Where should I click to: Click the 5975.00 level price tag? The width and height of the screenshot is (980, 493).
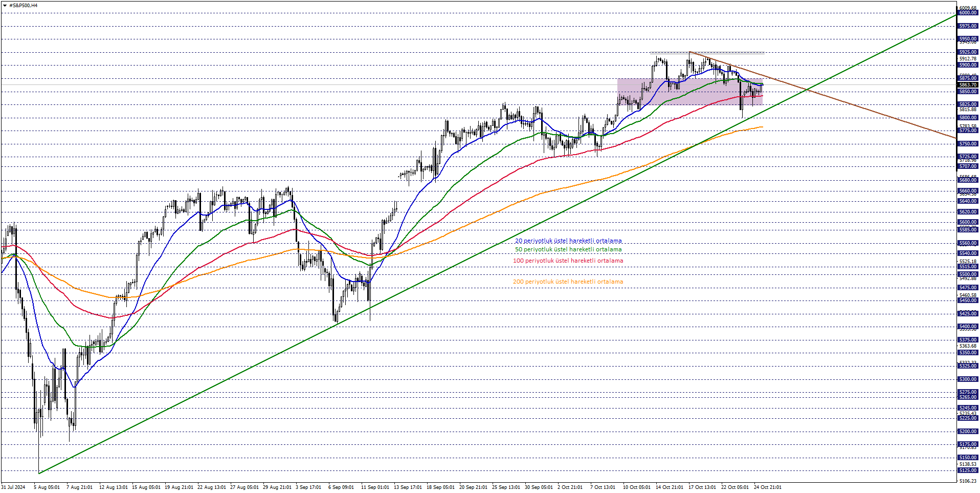pos(968,26)
